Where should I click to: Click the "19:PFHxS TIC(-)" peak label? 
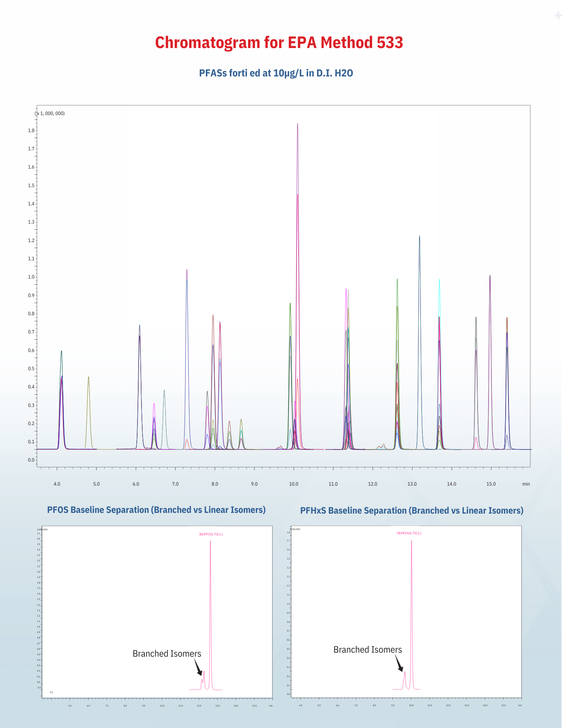point(409,533)
